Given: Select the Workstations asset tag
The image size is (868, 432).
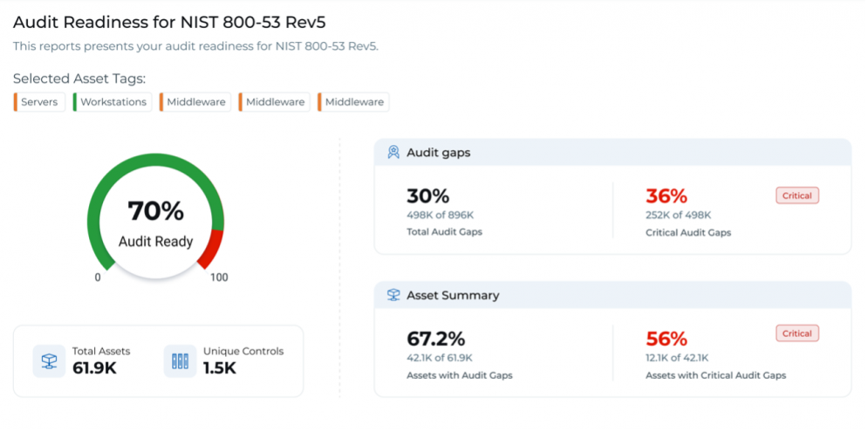Looking at the screenshot, I should pos(113,102).
